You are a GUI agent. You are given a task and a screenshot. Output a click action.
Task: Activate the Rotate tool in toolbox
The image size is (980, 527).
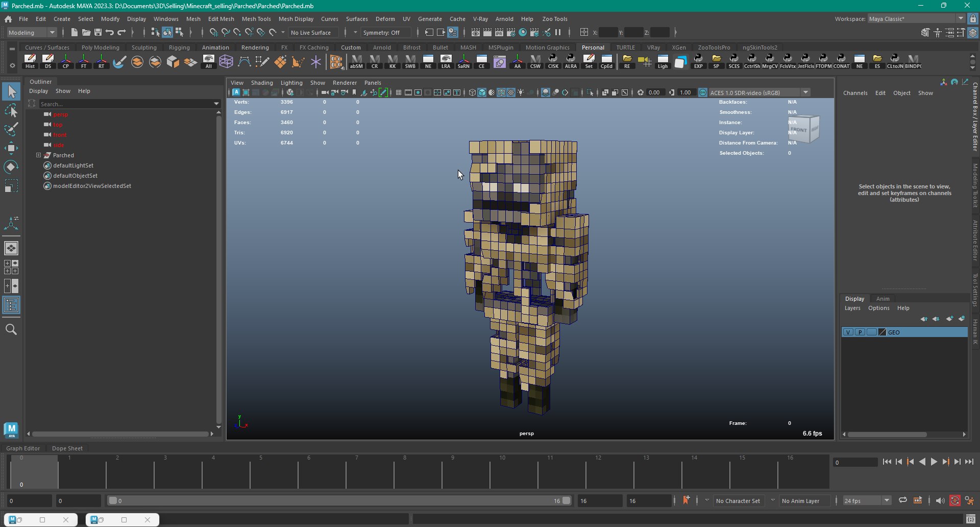coord(11,167)
